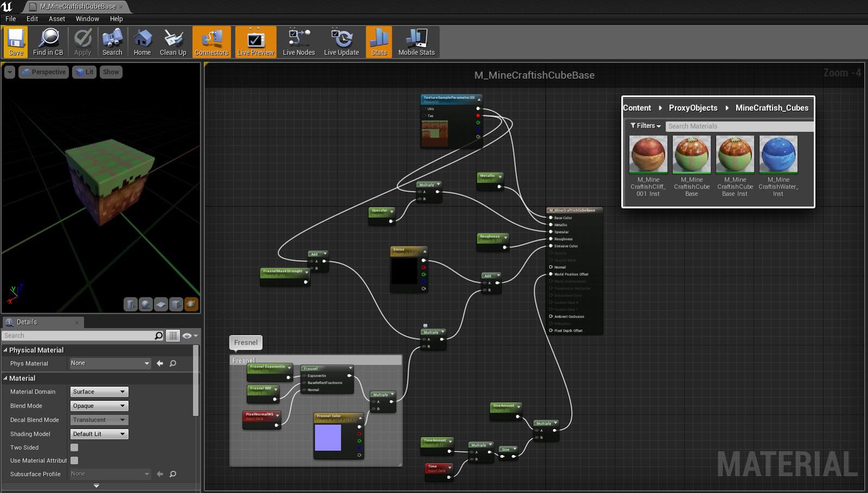Set preview mesh to sphere shape
Screen dimensions: 868x493
click(146, 304)
